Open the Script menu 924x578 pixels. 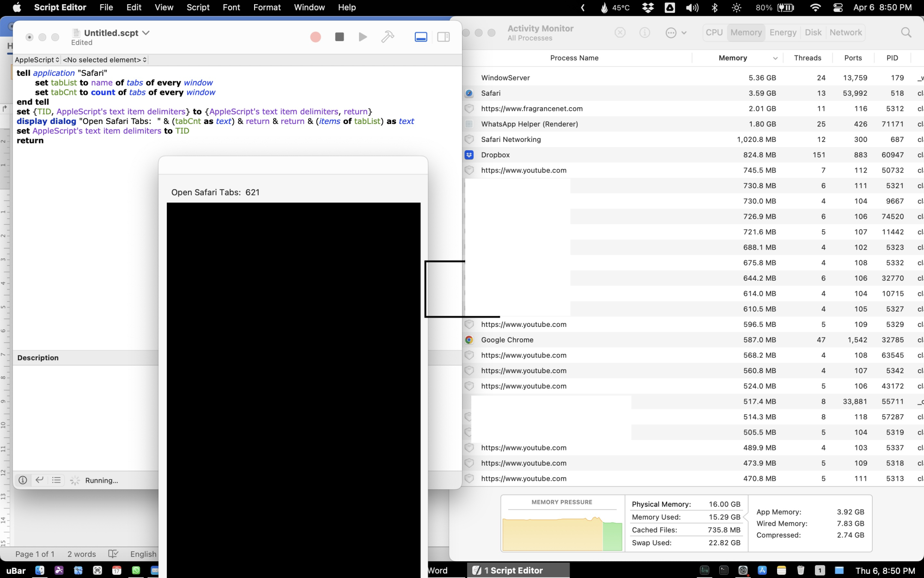click(x=198, y=7)
